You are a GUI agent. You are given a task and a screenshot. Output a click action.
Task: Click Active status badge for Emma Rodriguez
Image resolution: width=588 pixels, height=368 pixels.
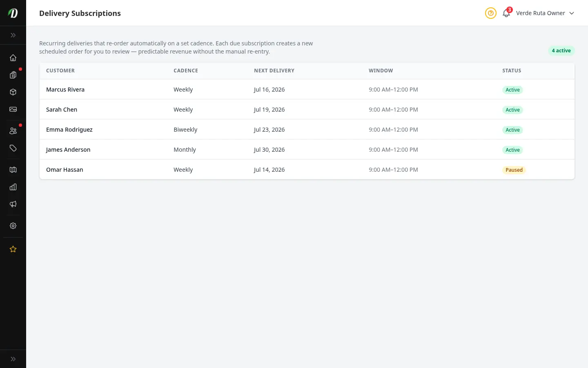(x=512, y=130)
